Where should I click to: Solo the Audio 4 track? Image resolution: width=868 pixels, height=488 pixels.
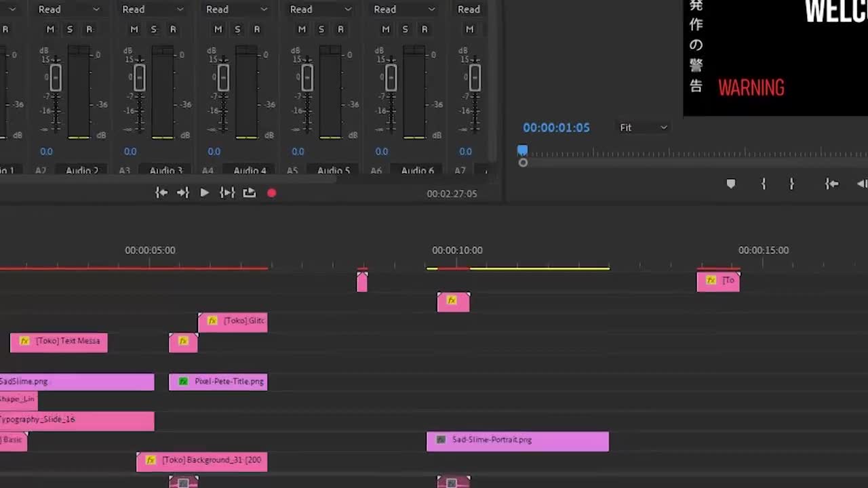(237, 29)
